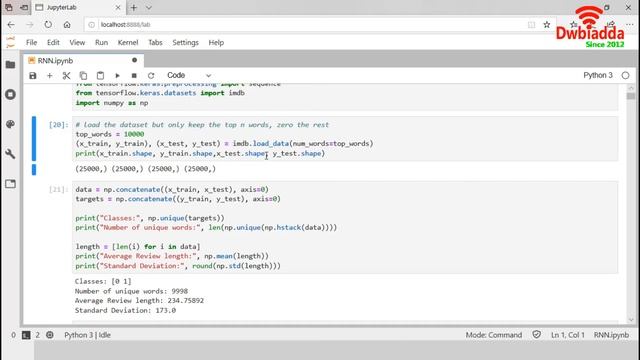This screenshot has height=360, width=640.
Task: Click Python 3 | Idle status
Action: [x=87, y=335]
